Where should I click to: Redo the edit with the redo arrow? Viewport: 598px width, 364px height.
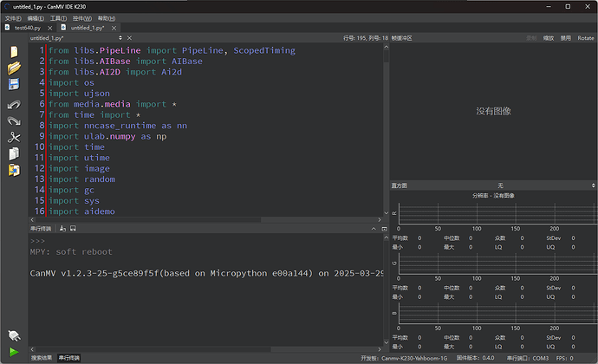13,120
